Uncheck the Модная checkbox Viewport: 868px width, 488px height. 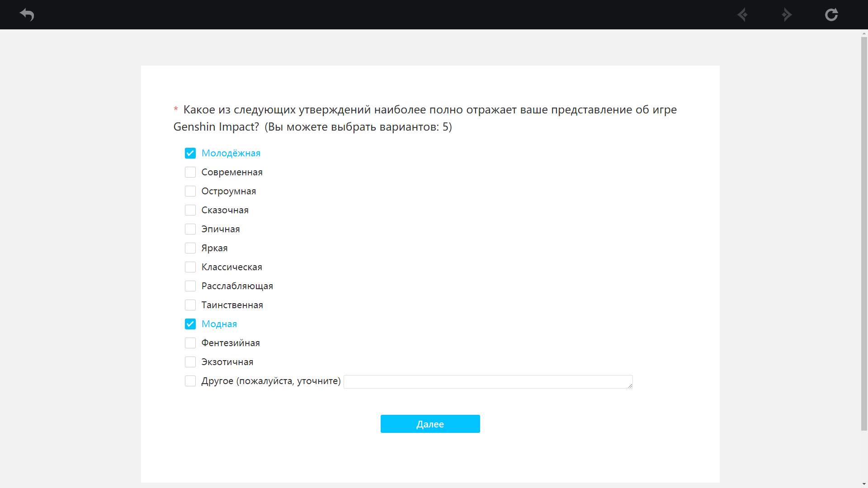190,324
